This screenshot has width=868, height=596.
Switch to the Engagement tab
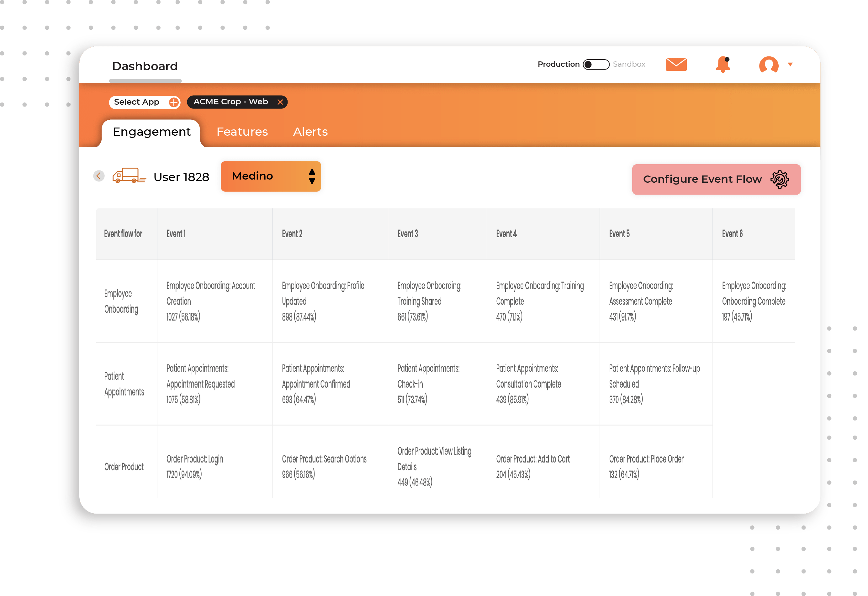click(x=151, y=132)
